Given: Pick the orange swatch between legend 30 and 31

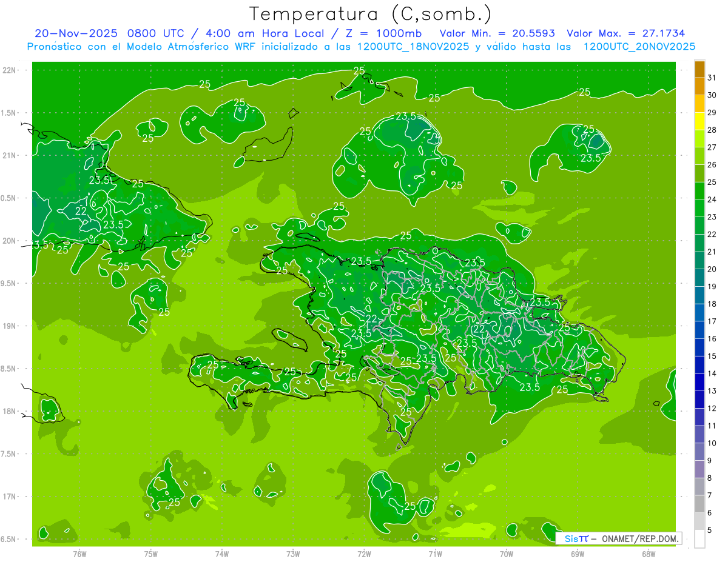Looking at the screenshot, I should click(699, 87).
